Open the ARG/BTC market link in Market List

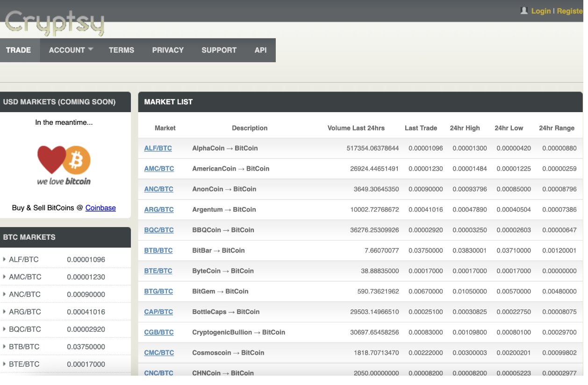pyautogui.click(x=159, y=210)
